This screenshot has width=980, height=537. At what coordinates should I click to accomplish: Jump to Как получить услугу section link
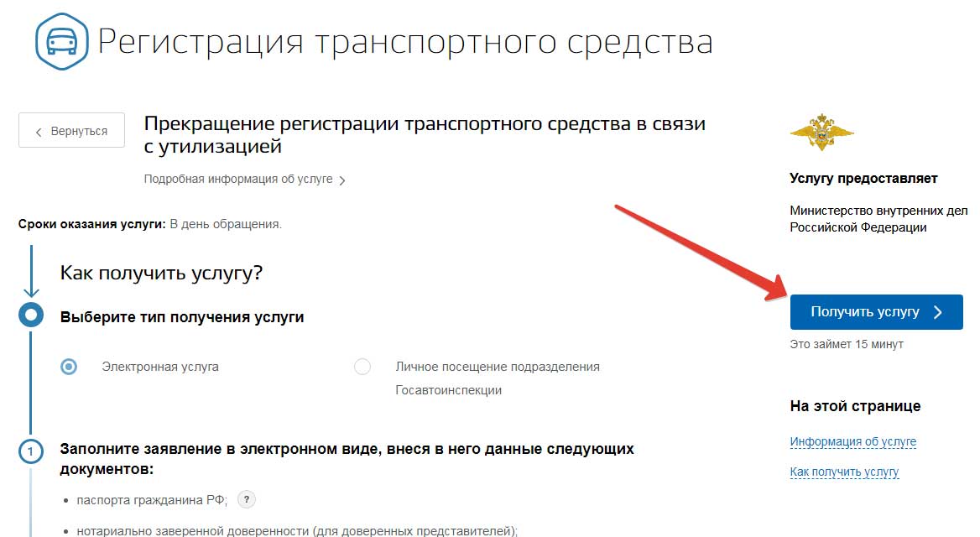[844, 472]
